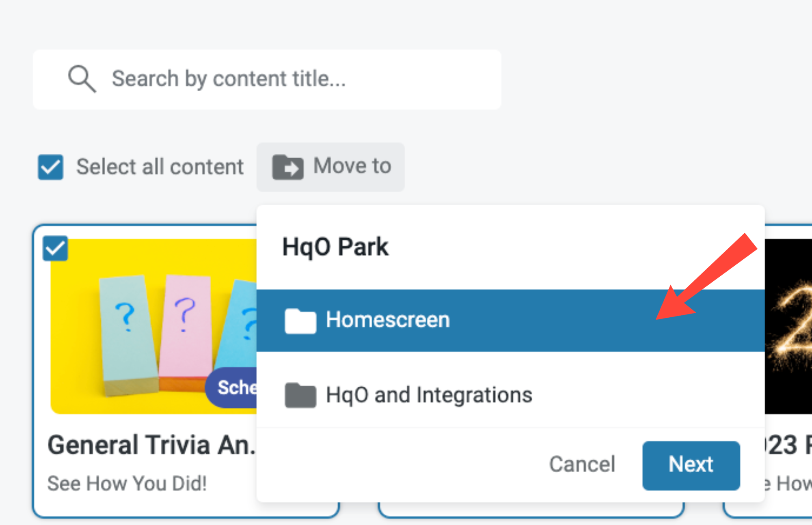
Task: Click the "See How You Did!" subtitle
Action: (x=127, y=483)
